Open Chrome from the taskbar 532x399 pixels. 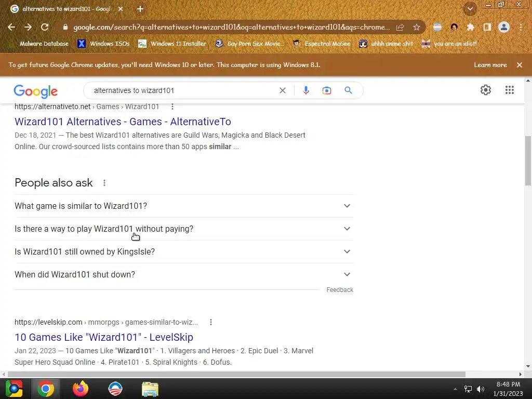tap(46, 389)
